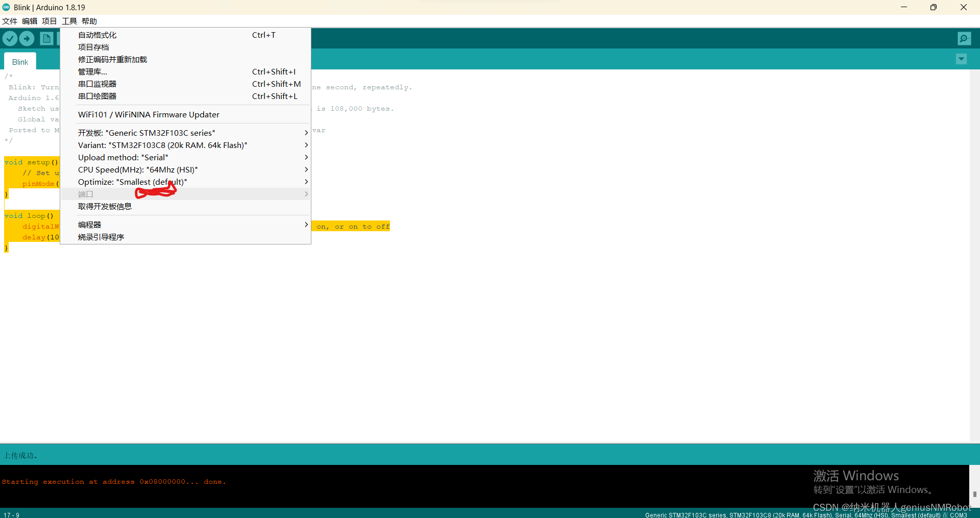Viewport: 980px width, 518px height.
Task: Expand the 端口 port submenu
Action: pos(186,194)
